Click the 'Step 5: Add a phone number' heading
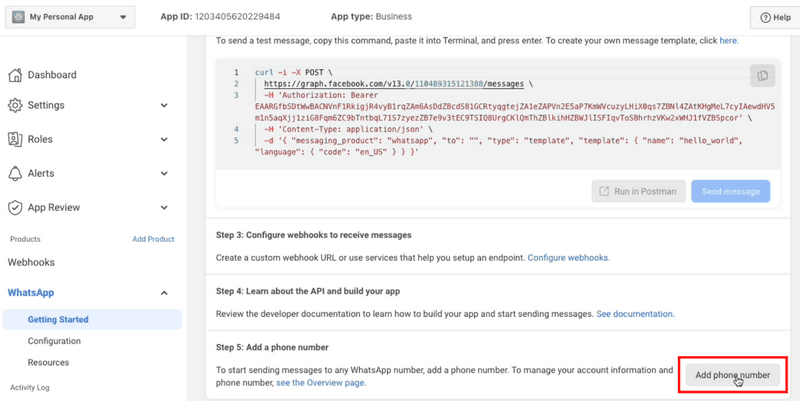The image size is (800, 401). pyautogui.click(x=272, y=347)
